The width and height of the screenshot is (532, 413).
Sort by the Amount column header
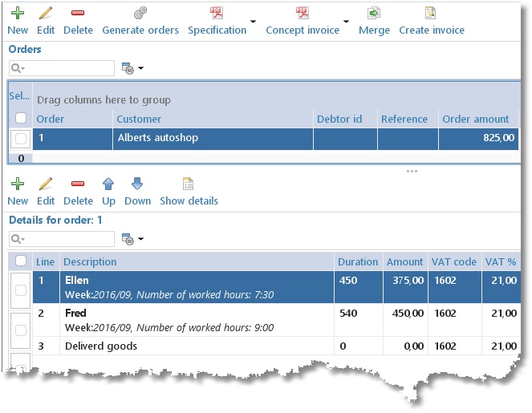[x=404, y=261]
